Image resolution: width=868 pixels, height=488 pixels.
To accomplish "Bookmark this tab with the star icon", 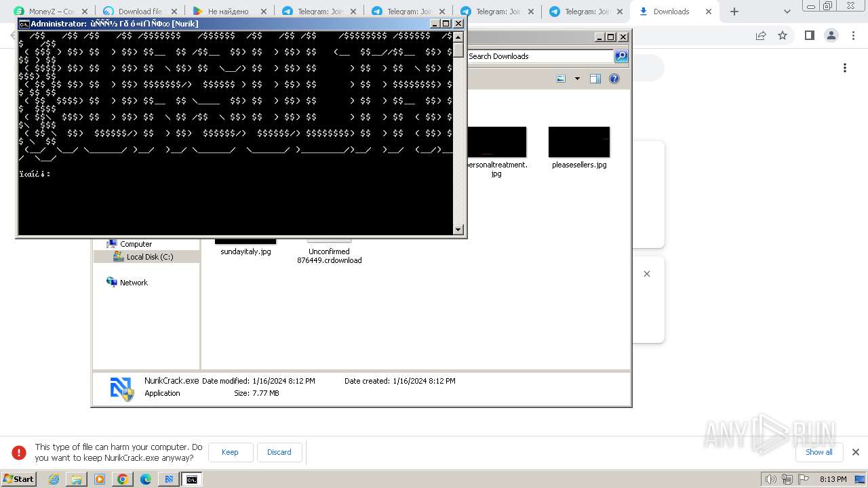I will coord(783,35).
